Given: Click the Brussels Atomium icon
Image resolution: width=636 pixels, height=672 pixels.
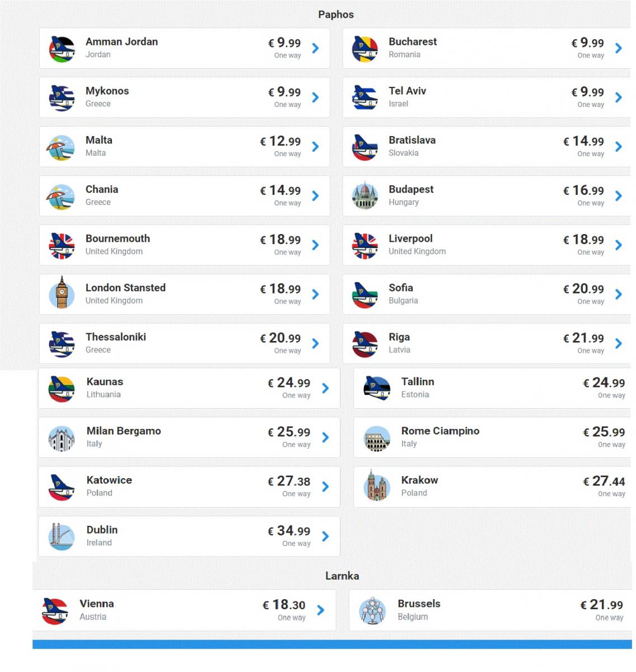Looking at the screenshot, I should click(x=372, y=610).
